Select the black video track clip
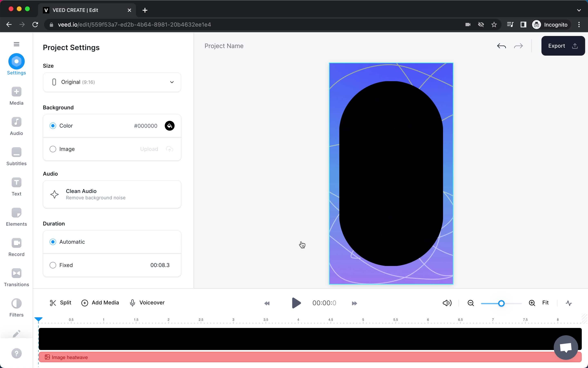 [310, 339]
